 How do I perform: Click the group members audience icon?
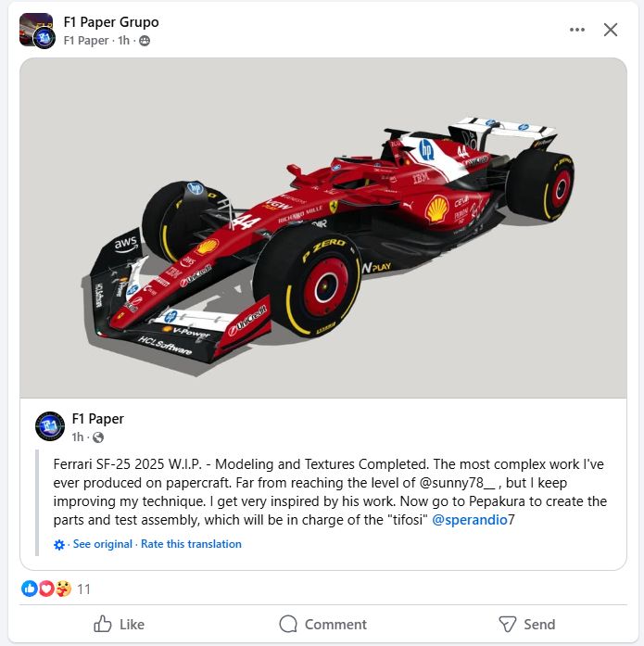pyautogui.click(x=145, y=41)
